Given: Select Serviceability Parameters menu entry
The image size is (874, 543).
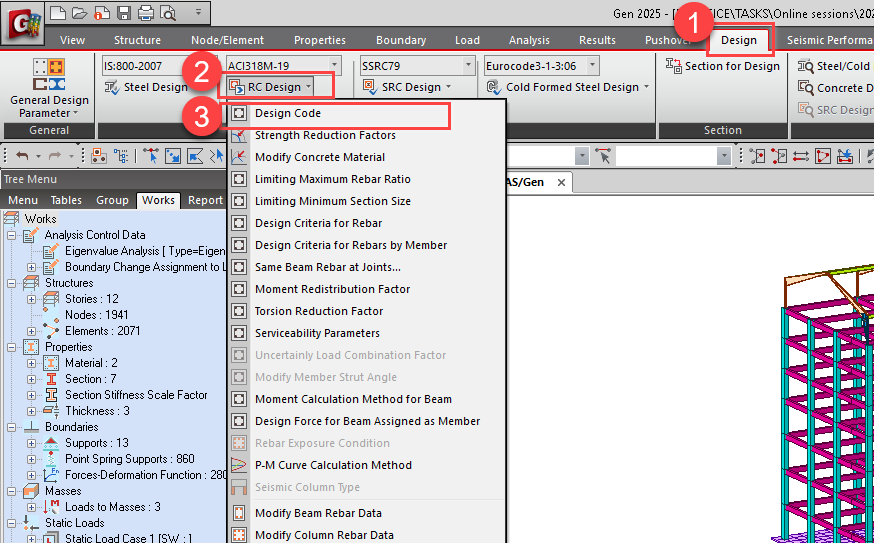Looking at the screenshot, I should 368,333.
